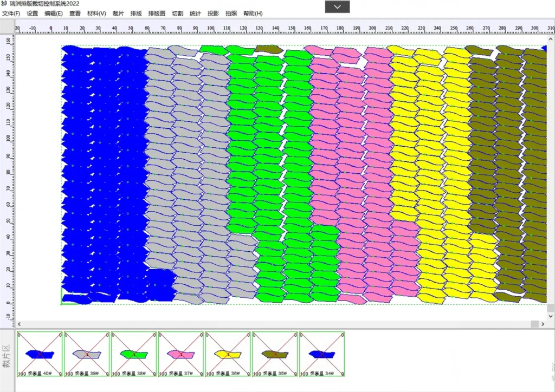Expand the dark chevron dropdown at top center

coord(337,6)
